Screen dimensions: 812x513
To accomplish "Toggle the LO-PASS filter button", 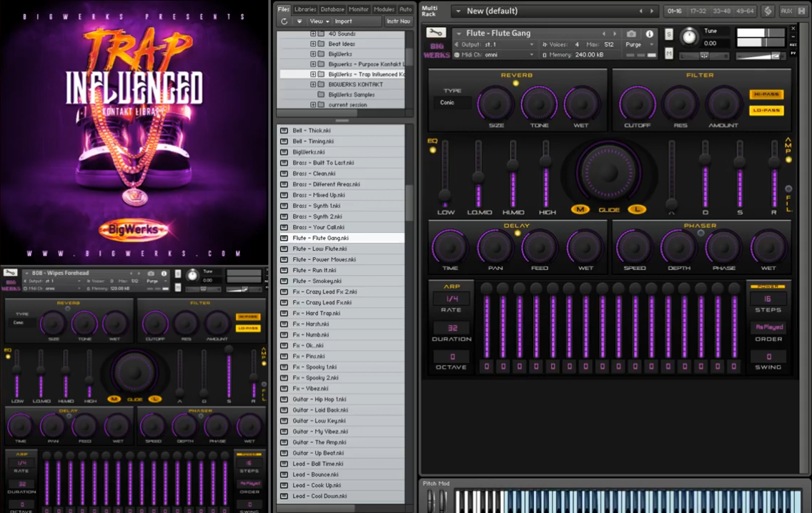I will 766,110.
